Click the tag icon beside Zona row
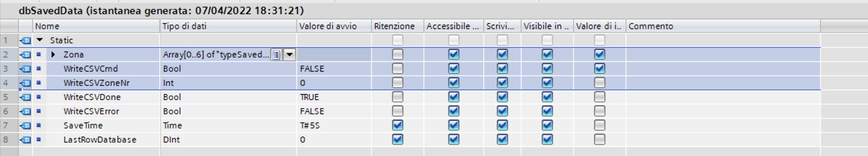Image resolution: width=868 pixels, height=156 pixels. (25, 54)
